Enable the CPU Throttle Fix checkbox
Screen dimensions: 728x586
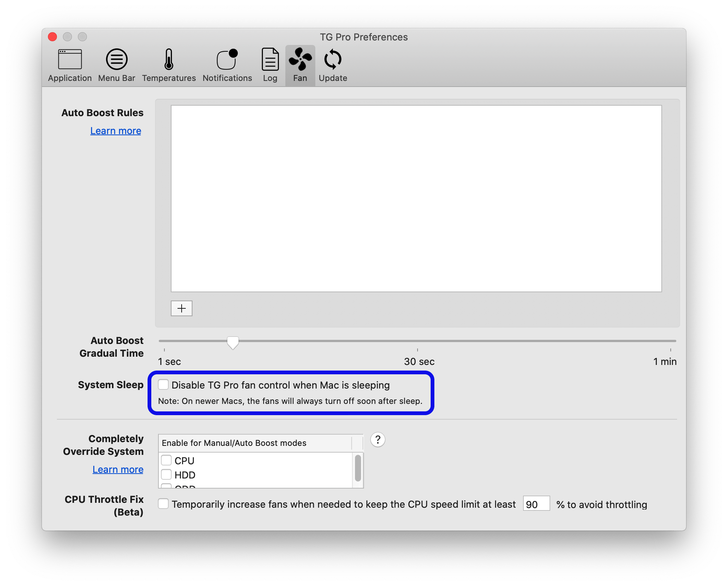pyautogui.click(x=163, y=504)
